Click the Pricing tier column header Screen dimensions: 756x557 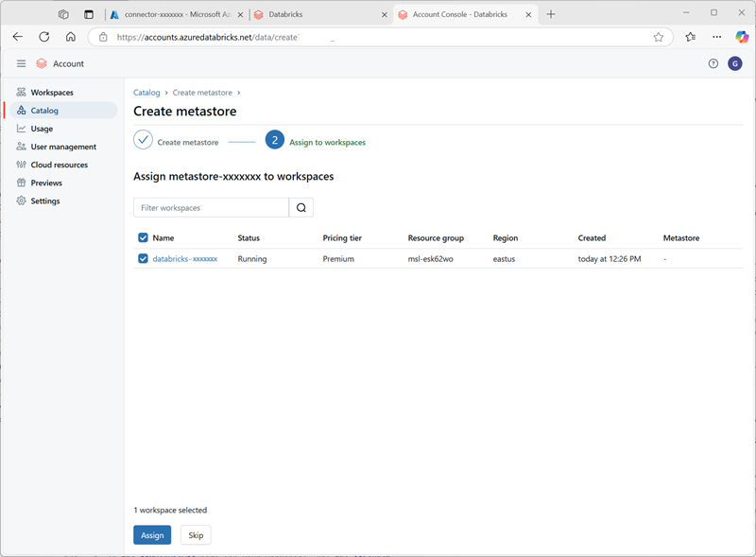point(342,238)
